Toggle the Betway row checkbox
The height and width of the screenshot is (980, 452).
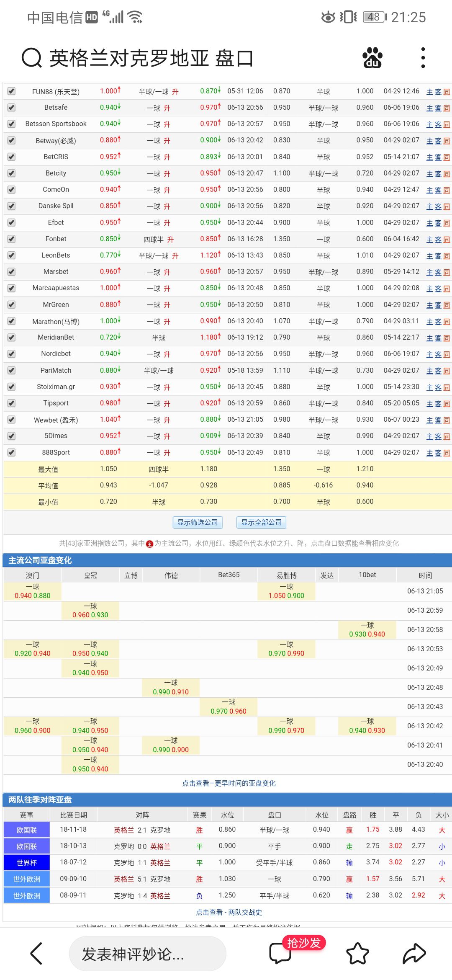(x=11, y=140)
